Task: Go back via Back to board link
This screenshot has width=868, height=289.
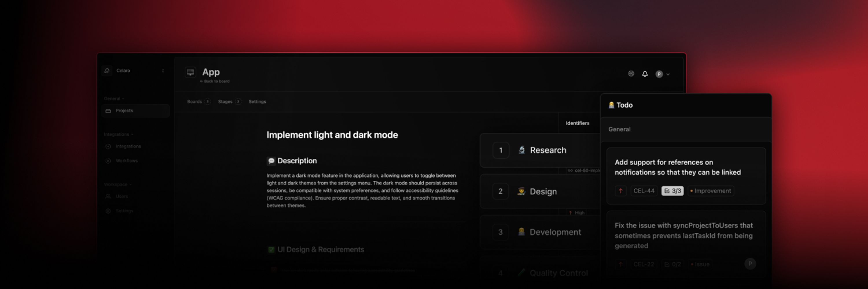Action: pos(215,81)
